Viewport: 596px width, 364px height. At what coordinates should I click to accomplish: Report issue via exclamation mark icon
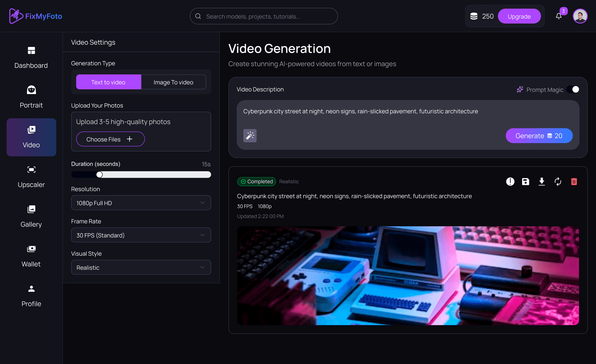510,182
